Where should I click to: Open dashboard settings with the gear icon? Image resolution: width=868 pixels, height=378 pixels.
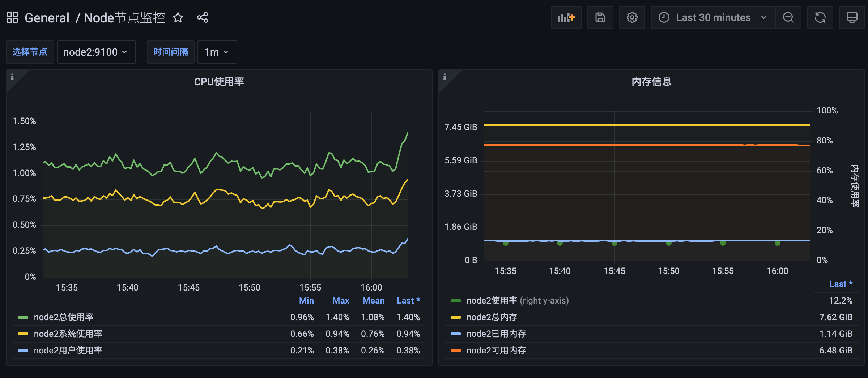coord(632,17)
